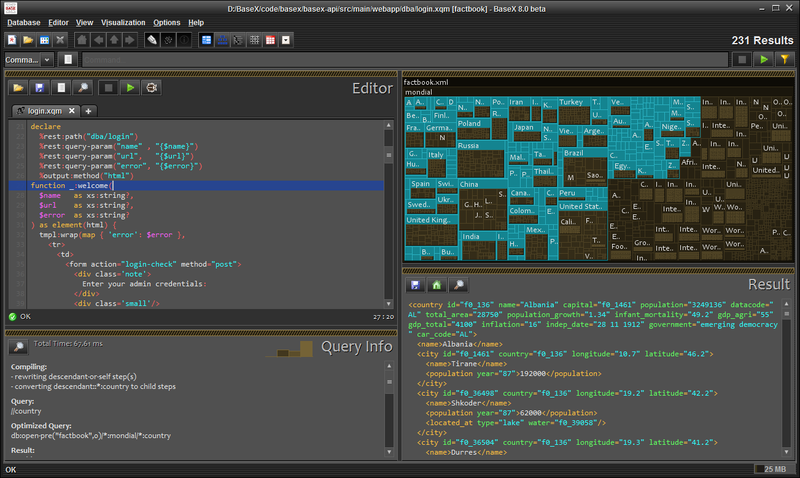Stop the command bar query
The image size is (800, 478).
point(742,60)
